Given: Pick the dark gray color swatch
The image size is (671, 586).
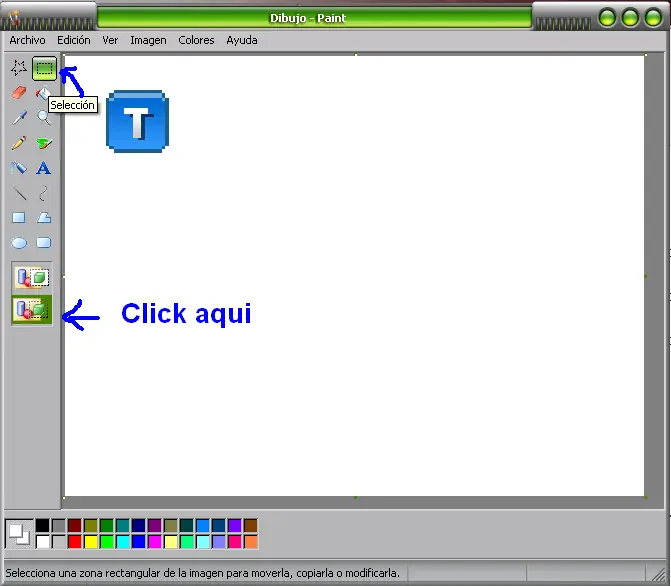Looking at the screenshot, I should tap(59, 525).
